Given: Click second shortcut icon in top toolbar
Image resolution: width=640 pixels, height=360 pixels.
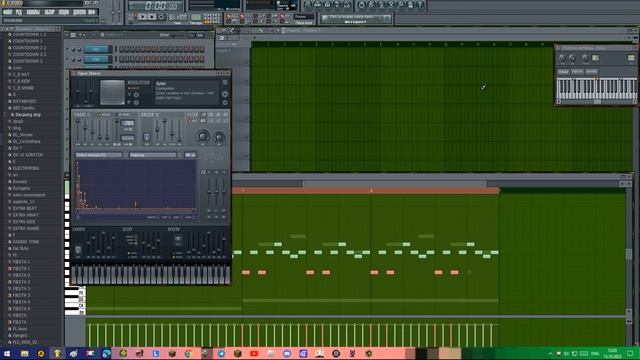Looking at the screenshot, I should tap(318, 5).
